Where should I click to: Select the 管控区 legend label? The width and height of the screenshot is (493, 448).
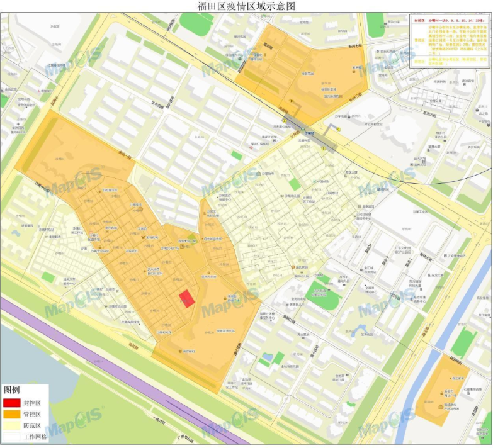pos(32,415)
